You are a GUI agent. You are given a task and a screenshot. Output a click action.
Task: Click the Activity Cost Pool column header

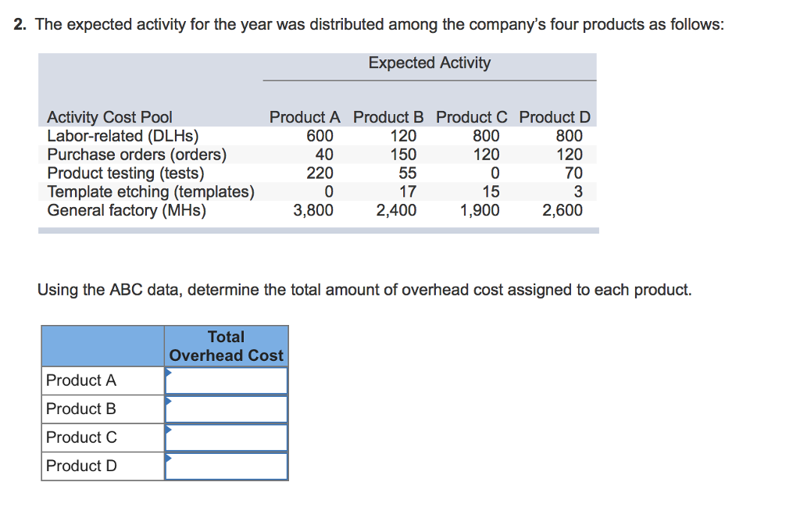tap(109, 117)
